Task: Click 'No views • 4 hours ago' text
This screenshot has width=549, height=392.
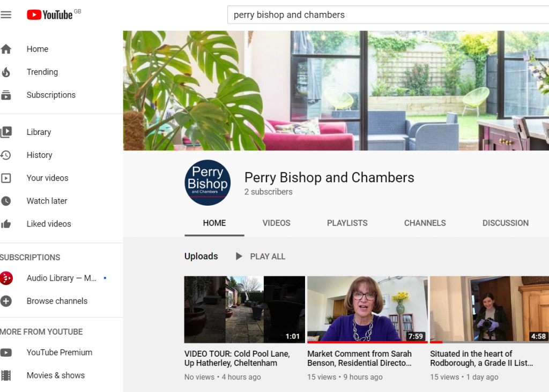Action: coord(222,378)
